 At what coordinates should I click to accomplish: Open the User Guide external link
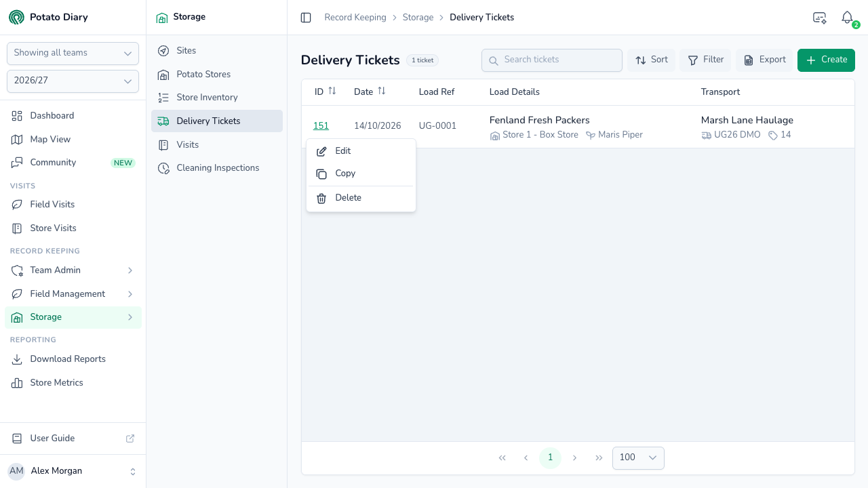[73, 439]
